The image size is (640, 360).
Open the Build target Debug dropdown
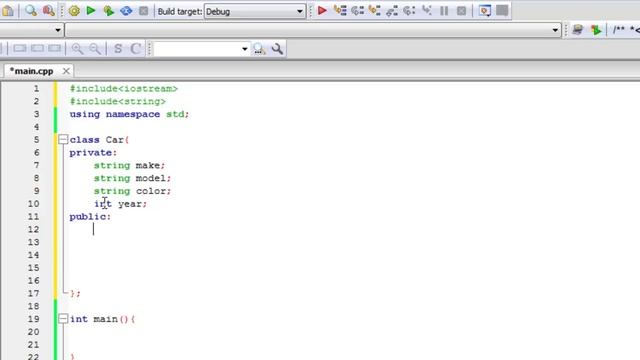[x=255, y=11]
